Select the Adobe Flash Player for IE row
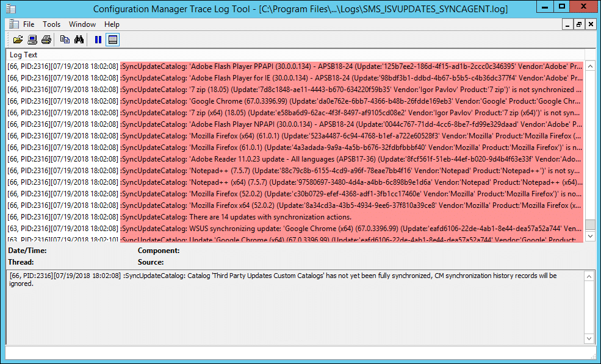The image size is (601, 364). coord(295,78)
